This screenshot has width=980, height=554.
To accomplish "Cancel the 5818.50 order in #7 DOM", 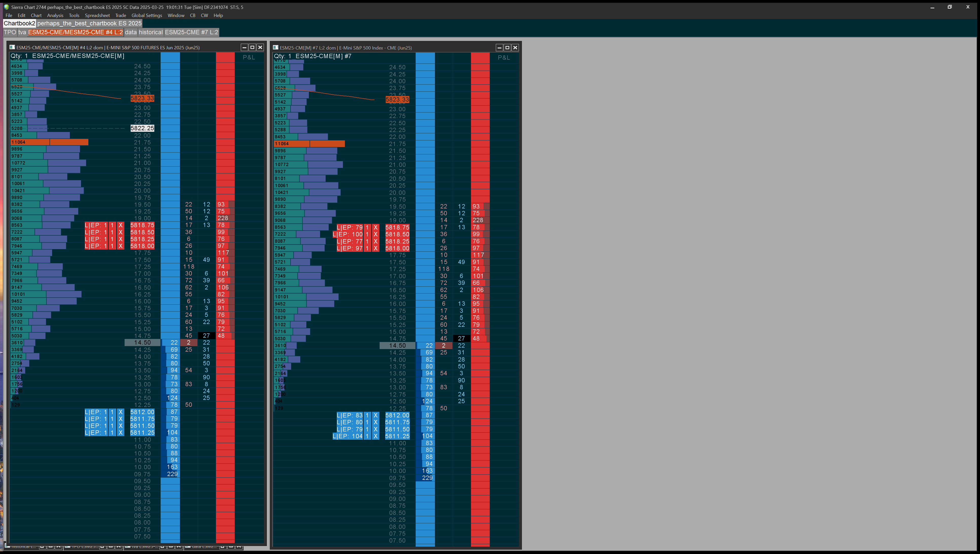I will 376,234.
